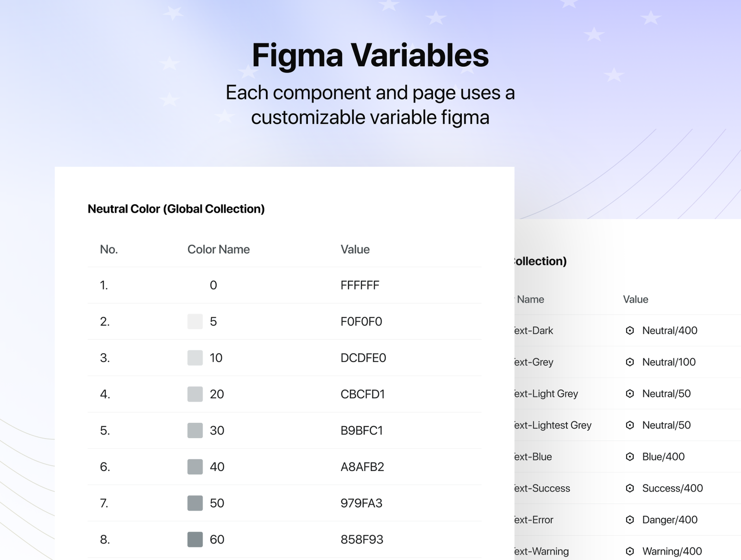The width and height of the screenshot is (741, 560).
Task: Pick the Neutral 20 color swatch
Action: click(195, 394)
